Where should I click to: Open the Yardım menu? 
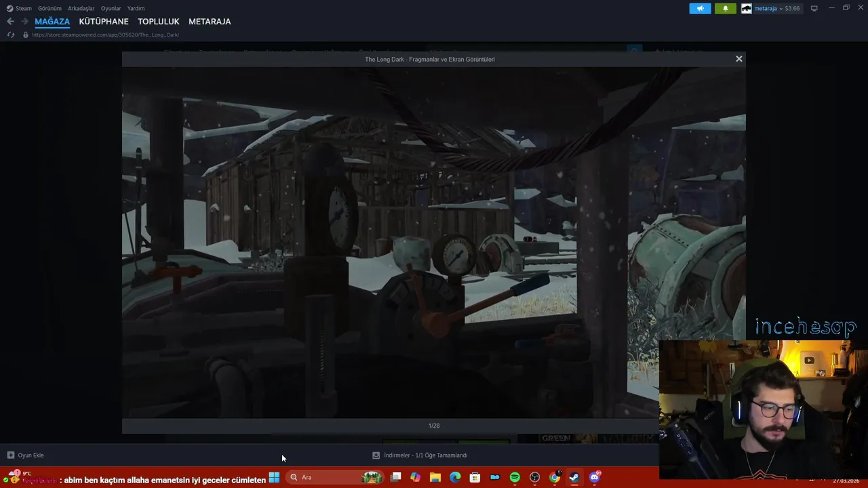coord(136,8)
